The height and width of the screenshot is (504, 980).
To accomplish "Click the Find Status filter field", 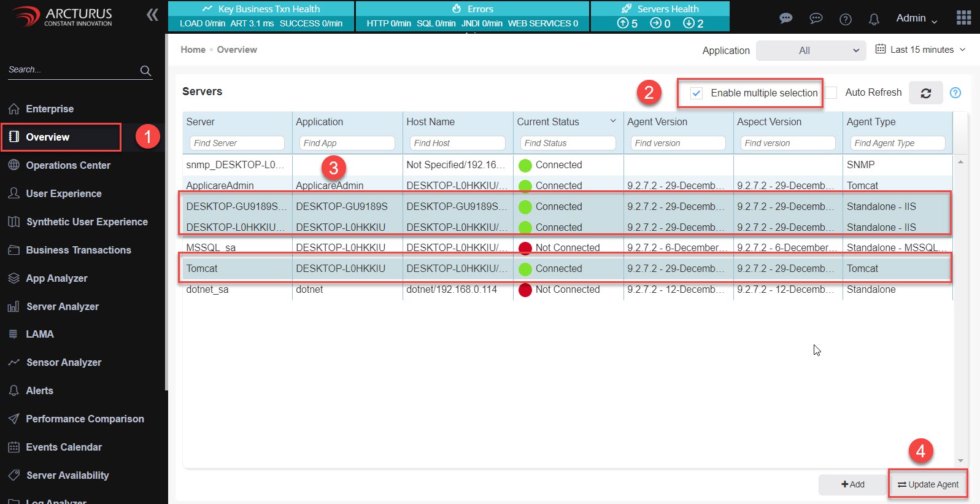I will pyautogui.click(x=568, y=143).
